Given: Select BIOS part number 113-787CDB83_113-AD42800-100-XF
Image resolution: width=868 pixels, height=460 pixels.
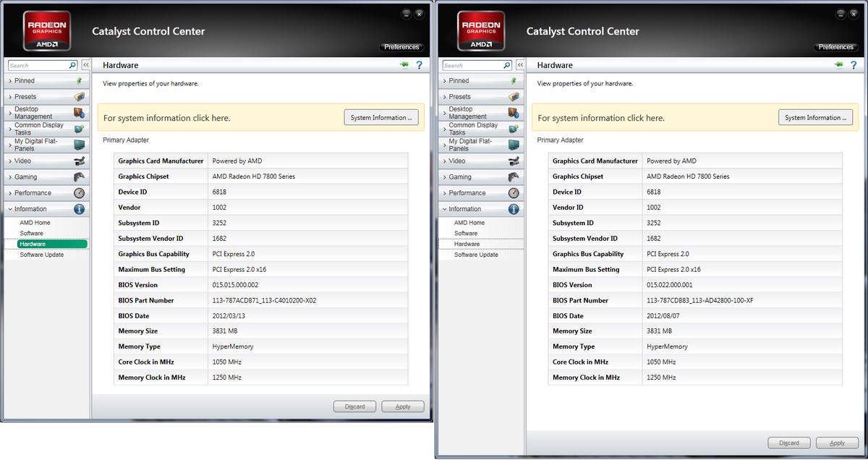Looking at the screenshot, I should click(700, 300).
